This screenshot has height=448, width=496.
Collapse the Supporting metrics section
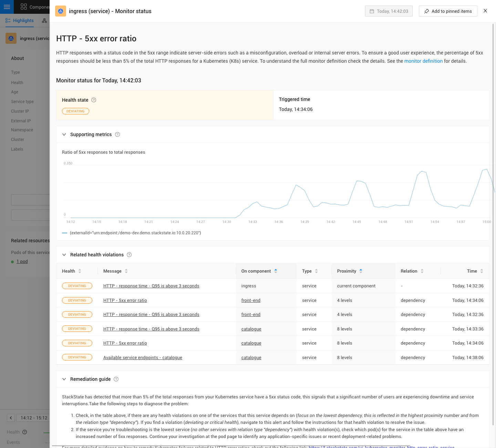pyautogui.click(x=64, y=134)
